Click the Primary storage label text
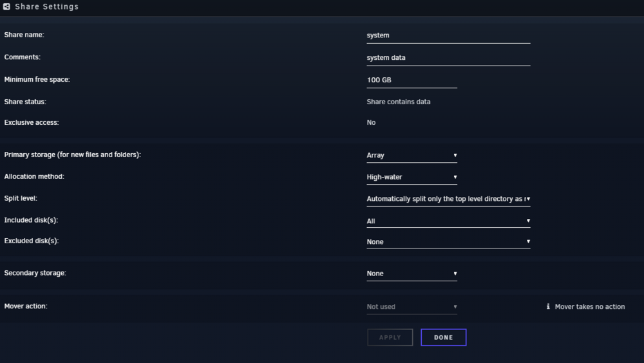This screenshot has width=644, height=363. 72,155
